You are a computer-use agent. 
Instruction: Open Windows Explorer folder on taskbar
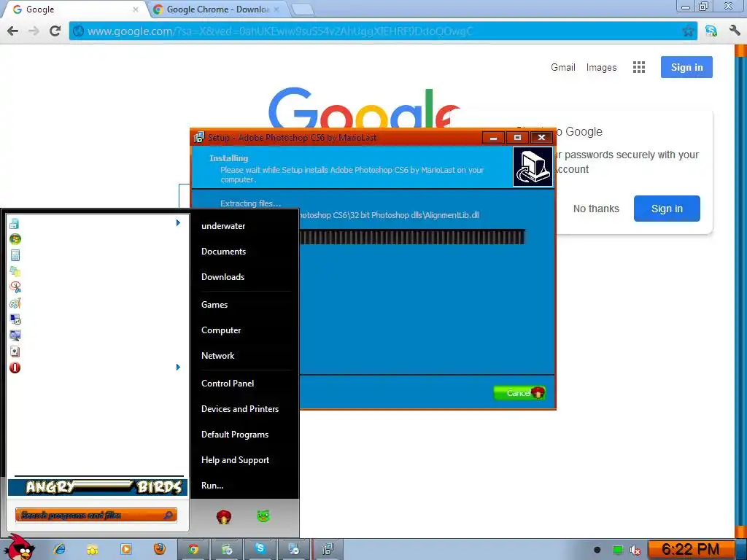click(93, 549)
